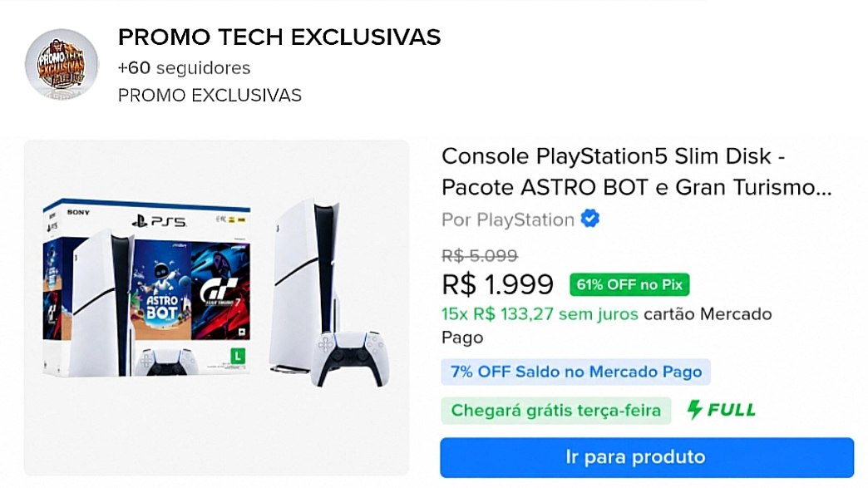868x488 pixels.
Task: Click the +60 seguidores follower count
Action: click(184, 68)
